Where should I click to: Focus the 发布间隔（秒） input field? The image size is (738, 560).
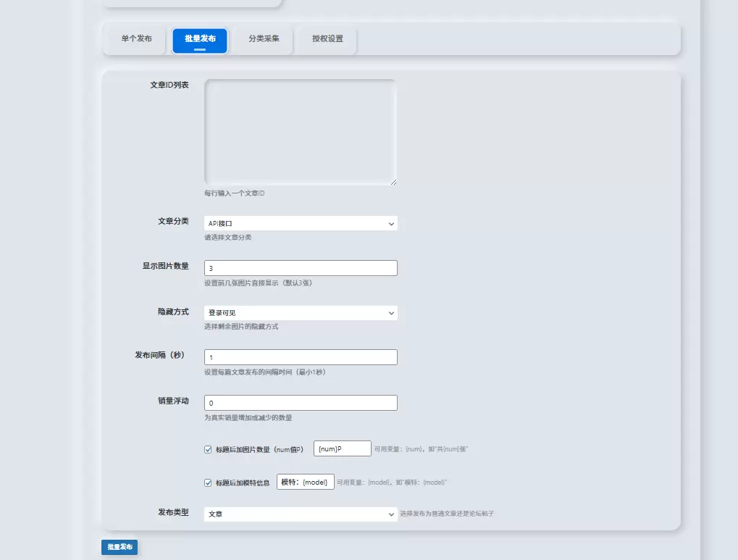(301, 357)
